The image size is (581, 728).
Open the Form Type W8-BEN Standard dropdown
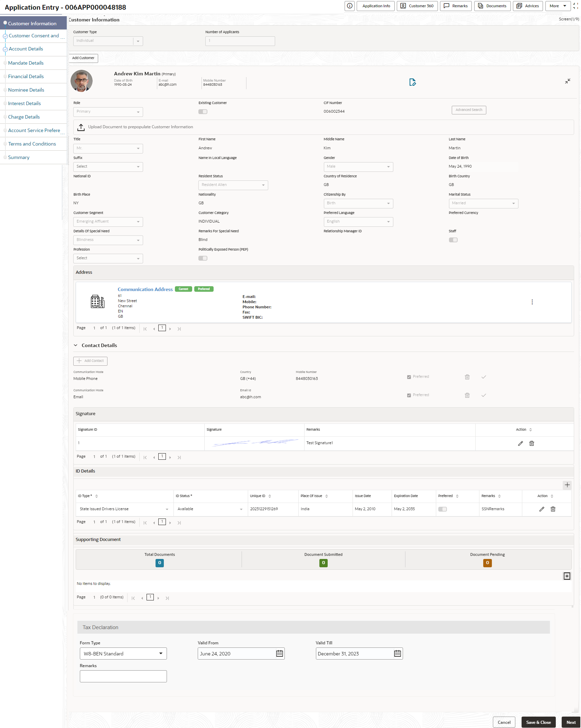[123, 653]
